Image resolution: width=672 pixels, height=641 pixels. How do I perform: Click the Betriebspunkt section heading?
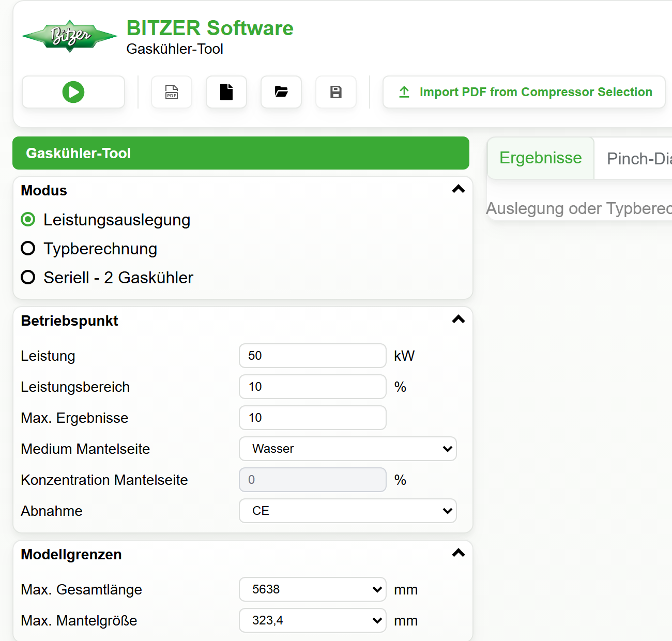click(70, 321)
